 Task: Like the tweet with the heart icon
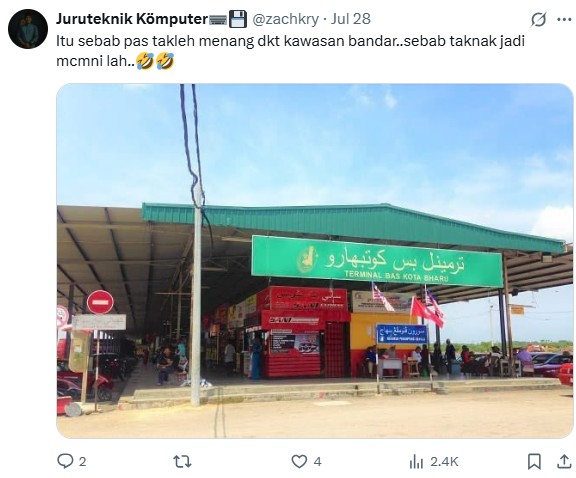tap(299, 461)
